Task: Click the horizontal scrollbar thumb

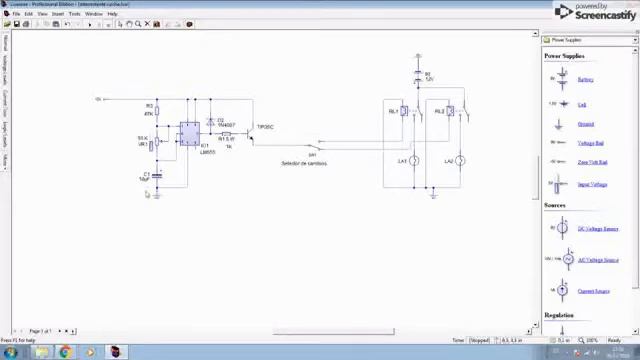Action: (333, 331)
